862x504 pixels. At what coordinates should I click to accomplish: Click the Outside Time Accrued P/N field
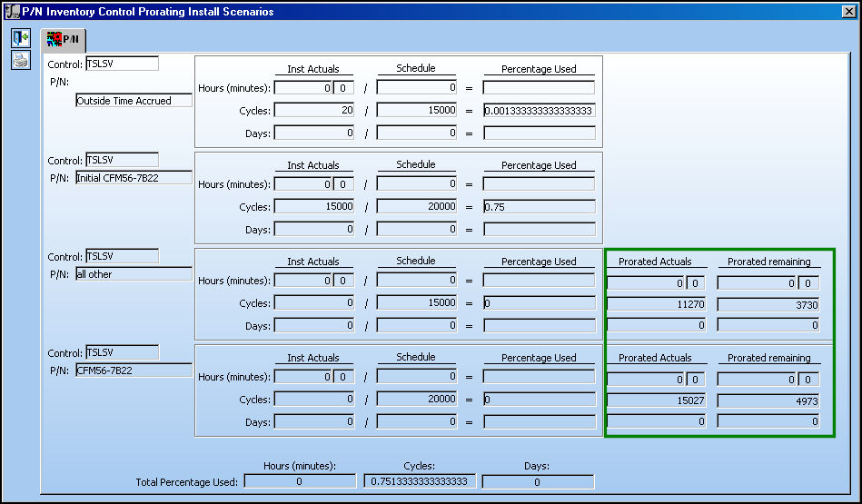pos(134,101)
